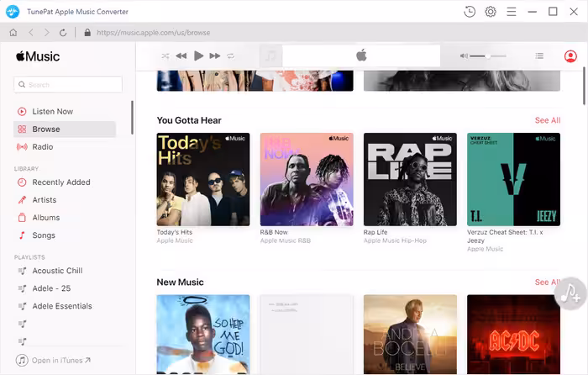Image resolution: width=588 pixels, height=375 pixels.
Task: Click the Artists microphone icon
Action: (x=22, y=200)
